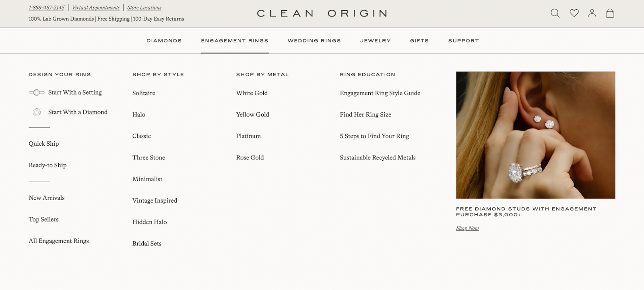Image resolution: width=644 pixels, height=290 pixels.
Task: Open the Wedding Rings menu
Action: tap(314, 41)
